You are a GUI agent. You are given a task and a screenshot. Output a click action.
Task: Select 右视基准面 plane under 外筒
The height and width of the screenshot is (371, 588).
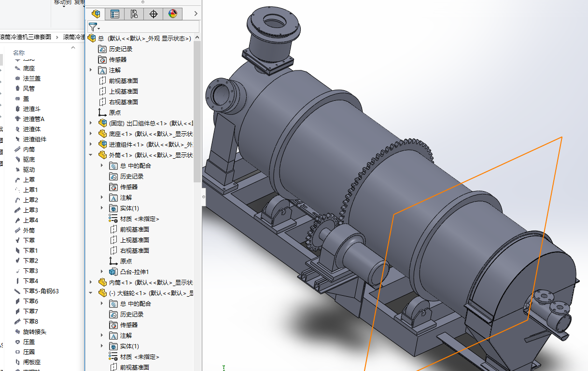click(x=134, y=250)
